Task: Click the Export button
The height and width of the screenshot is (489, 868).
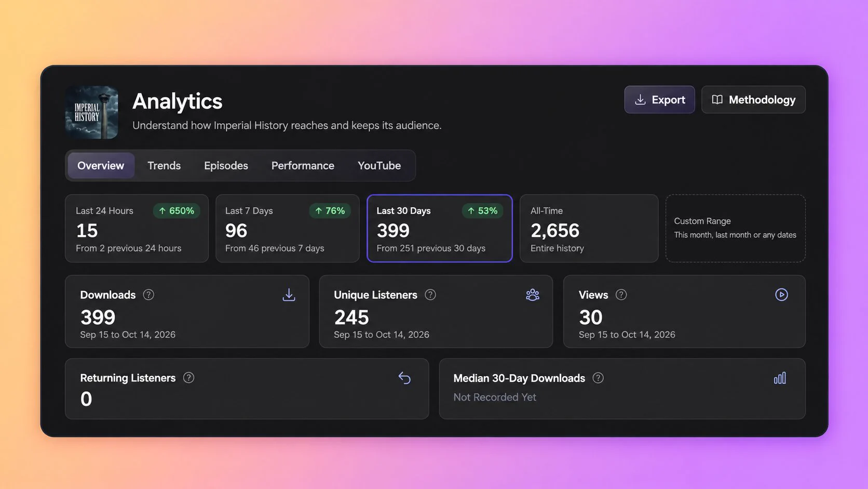Action: tap(659, 100)
